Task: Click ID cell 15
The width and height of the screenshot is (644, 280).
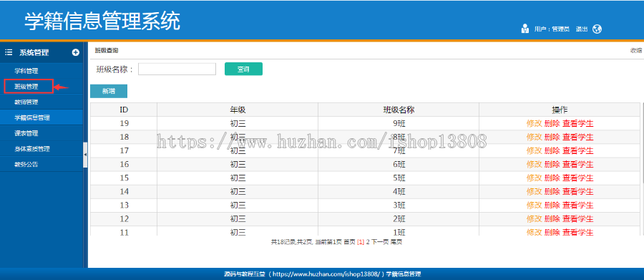Action: [124, 178]
